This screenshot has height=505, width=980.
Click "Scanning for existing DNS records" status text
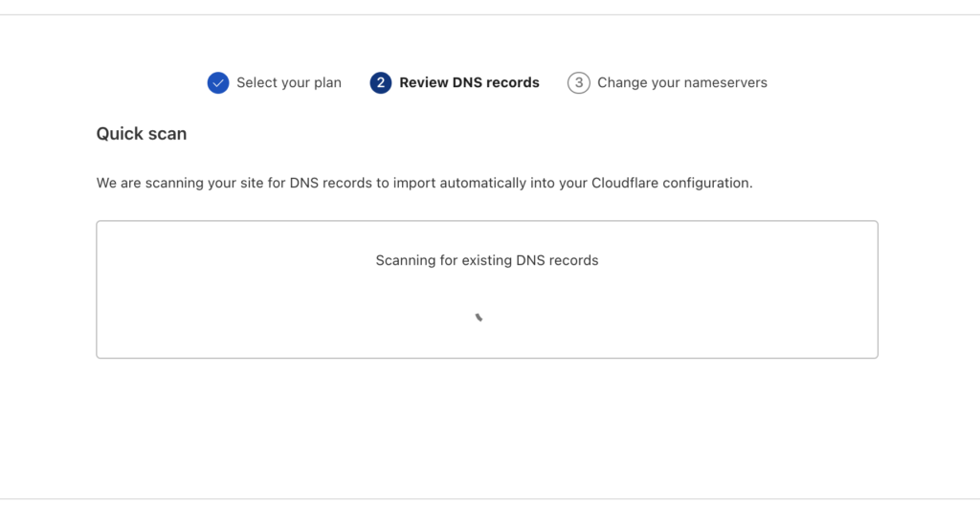click(x=486, y=260)
